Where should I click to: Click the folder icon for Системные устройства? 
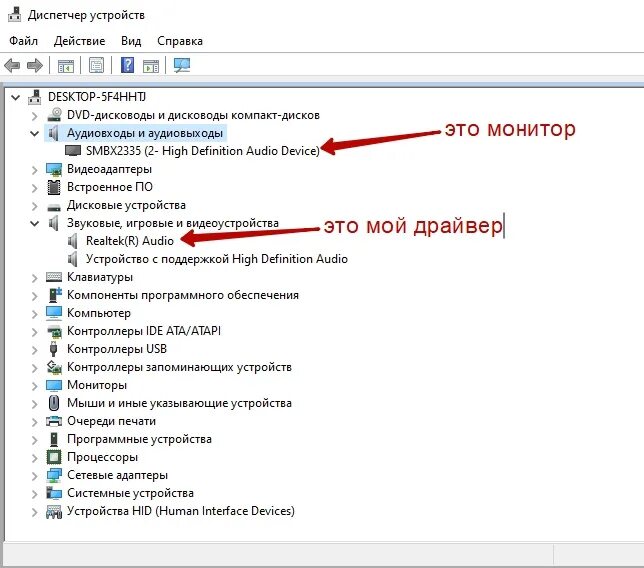[54, 493]
